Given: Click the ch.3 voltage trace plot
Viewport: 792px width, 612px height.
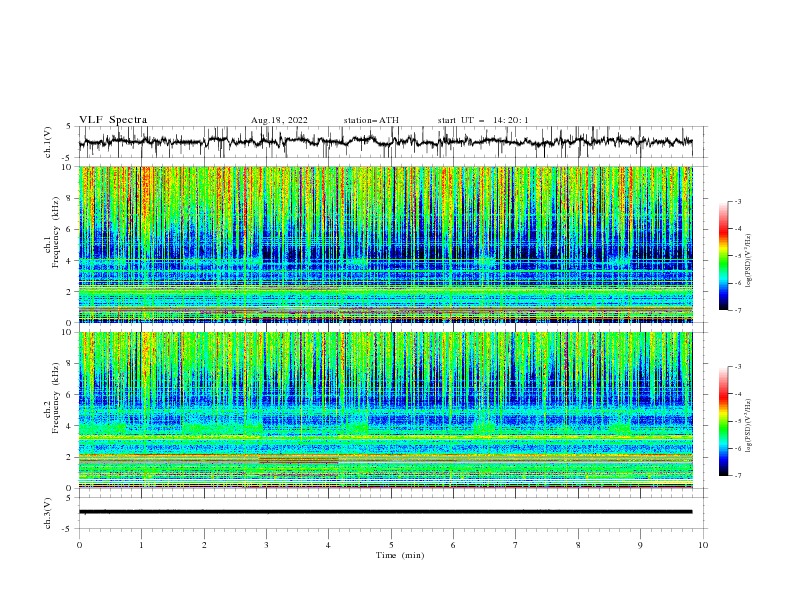Looking at the screenshot, I should (x=393, y=513).
